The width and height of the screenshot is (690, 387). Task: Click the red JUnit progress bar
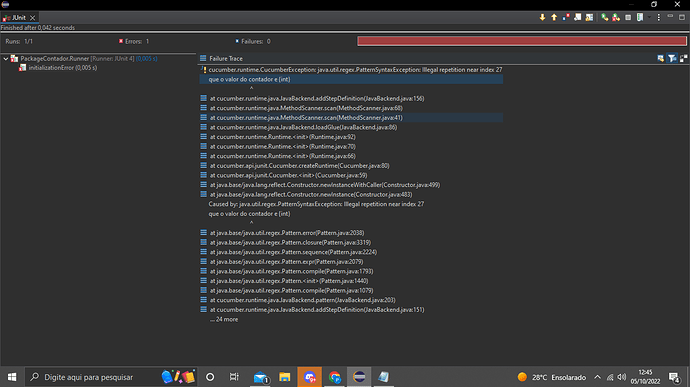click(522, 41)
